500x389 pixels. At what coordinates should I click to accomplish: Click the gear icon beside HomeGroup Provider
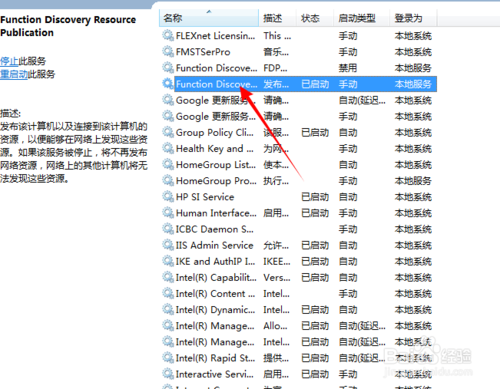pyautogui.click(x=168, y=180)
